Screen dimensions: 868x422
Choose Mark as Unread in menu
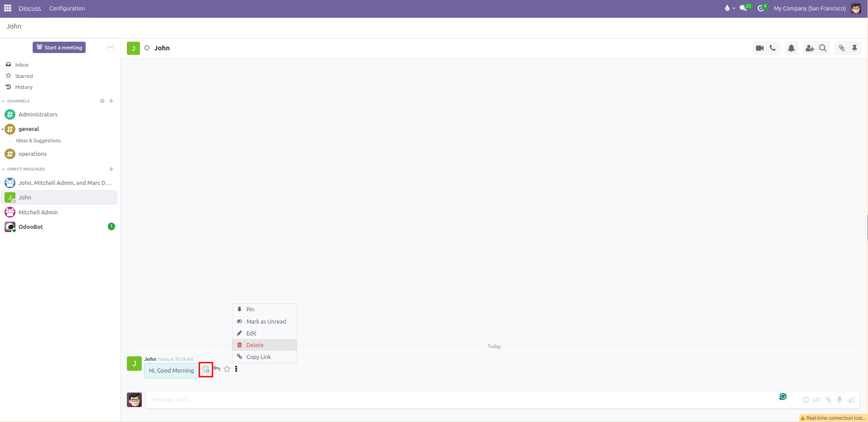click(265, 321)
